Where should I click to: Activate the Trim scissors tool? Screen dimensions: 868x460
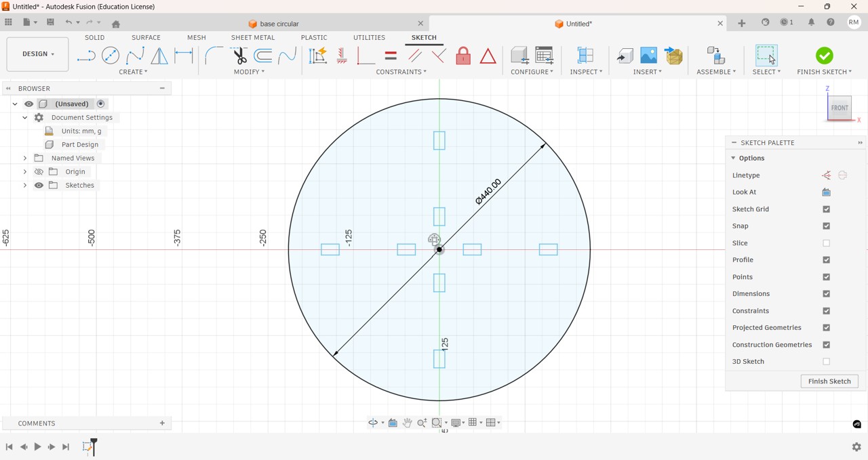click(x=239, y=56)
